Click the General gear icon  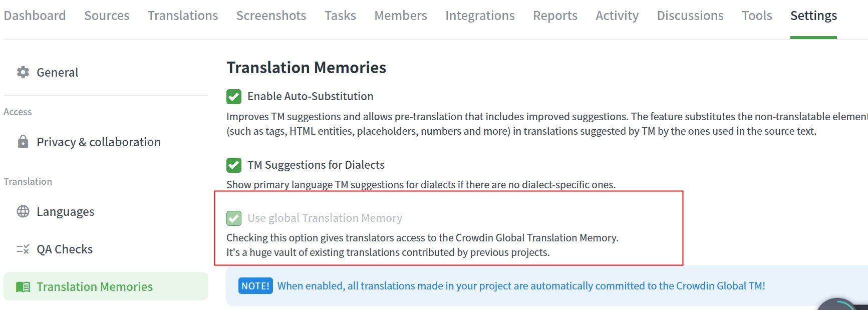tap(23, 72)
